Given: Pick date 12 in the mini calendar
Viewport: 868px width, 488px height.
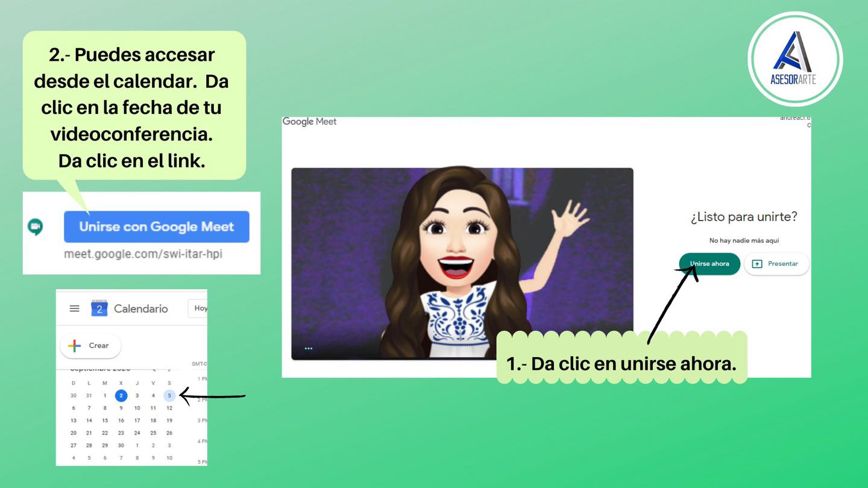Looking at the screenshot, I should coord(169,408).
